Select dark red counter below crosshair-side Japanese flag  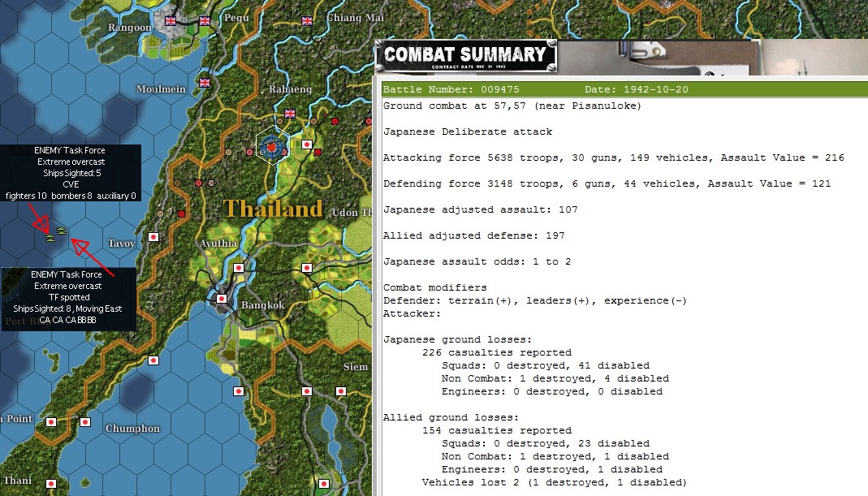click(317, 152)
